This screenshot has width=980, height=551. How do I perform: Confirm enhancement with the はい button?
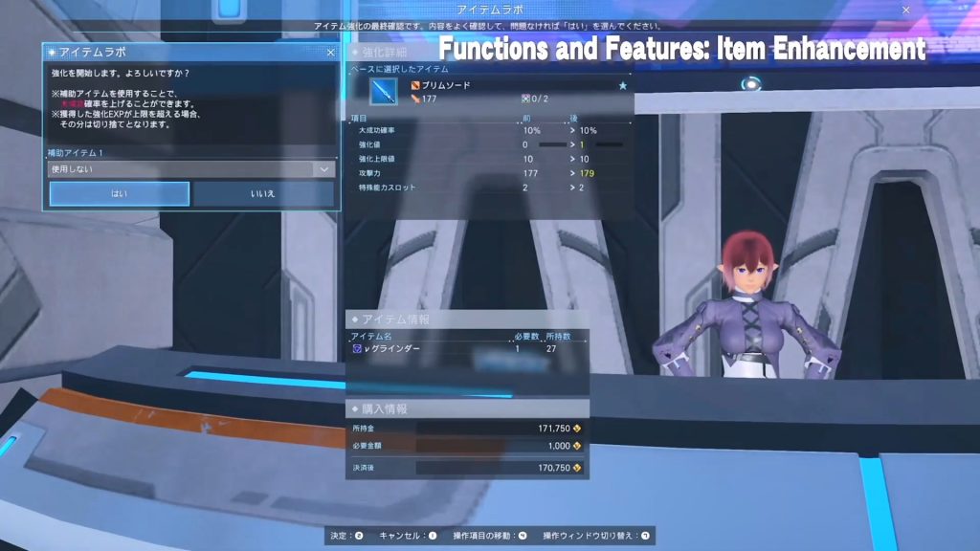(x=120, y=193)
